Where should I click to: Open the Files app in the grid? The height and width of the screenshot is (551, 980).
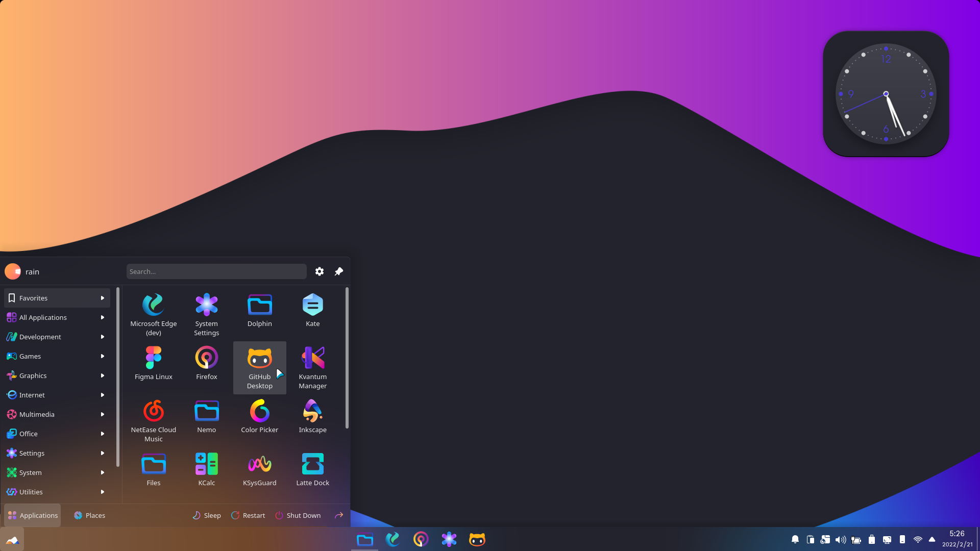[154, 473]
